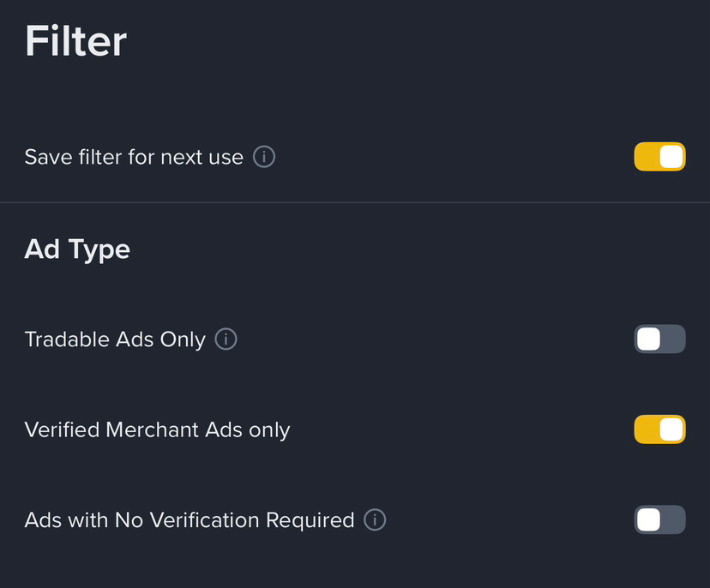Click the Verified Merchant Ads only label
The width and height of the screenshot is (710, 588).
pos(157,429)
